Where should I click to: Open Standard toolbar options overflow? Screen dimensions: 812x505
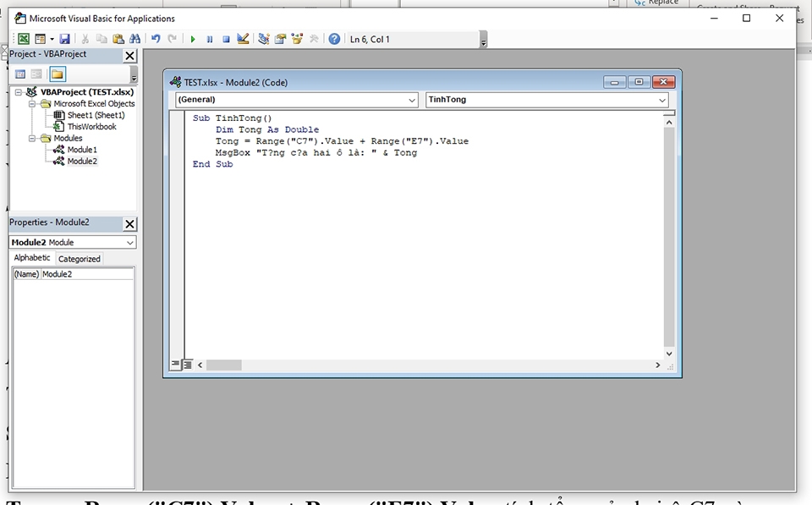point(483,40)
